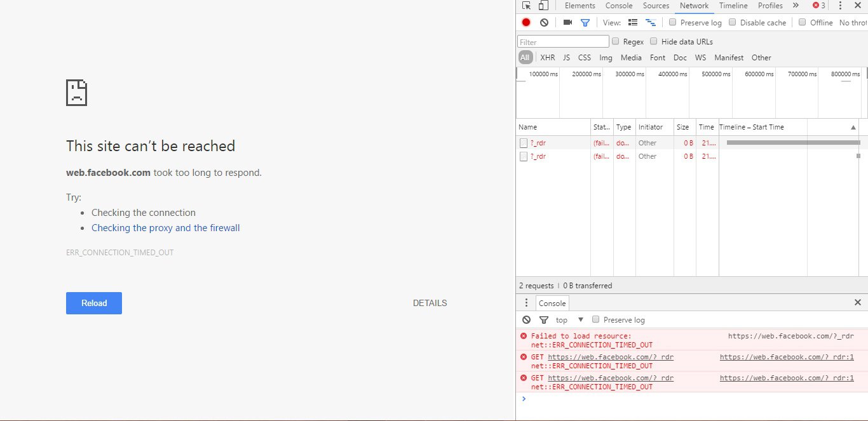Toggle the network filter funnel icon
This screenshot has height=421, width=868.
[585, 22]
